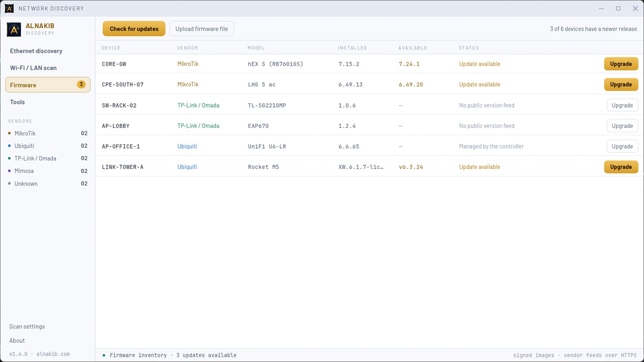Viewport: 644px width, 362px height.
Task: Click TP-Link / Omada vendor in SW-RACK-02 row
Action: coord(198,105)
